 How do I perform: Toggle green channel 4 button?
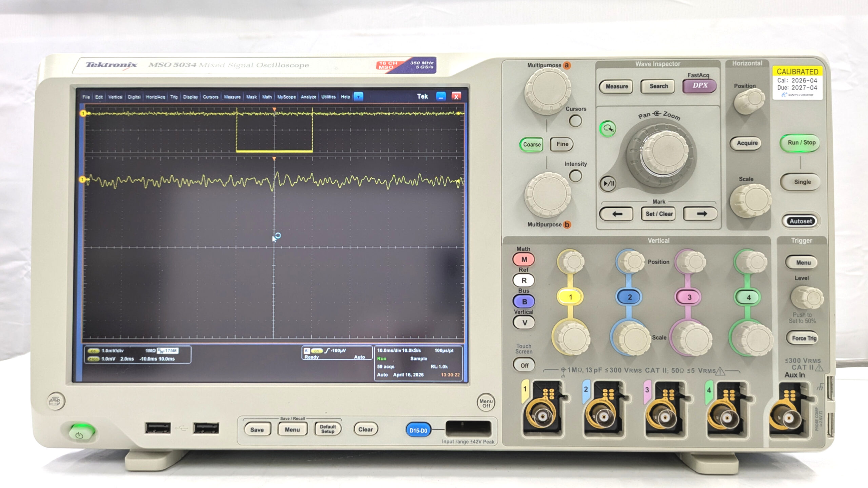coord(748,298)
